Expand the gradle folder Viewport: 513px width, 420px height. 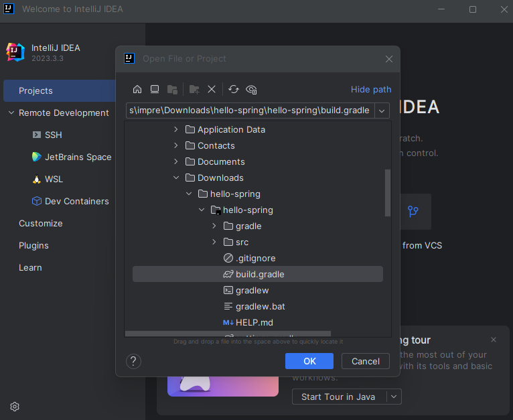214,226
